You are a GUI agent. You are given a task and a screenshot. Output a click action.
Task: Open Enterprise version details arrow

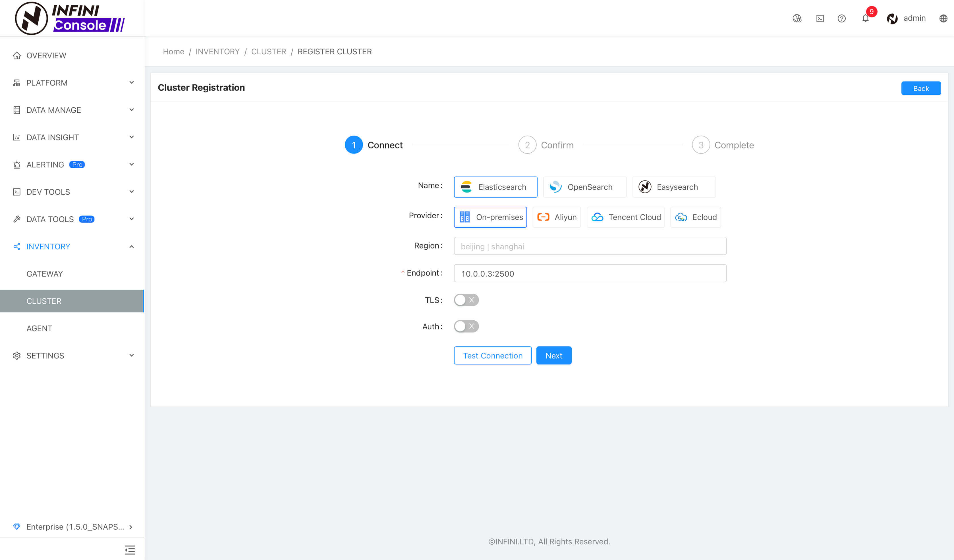click(130, 527)
